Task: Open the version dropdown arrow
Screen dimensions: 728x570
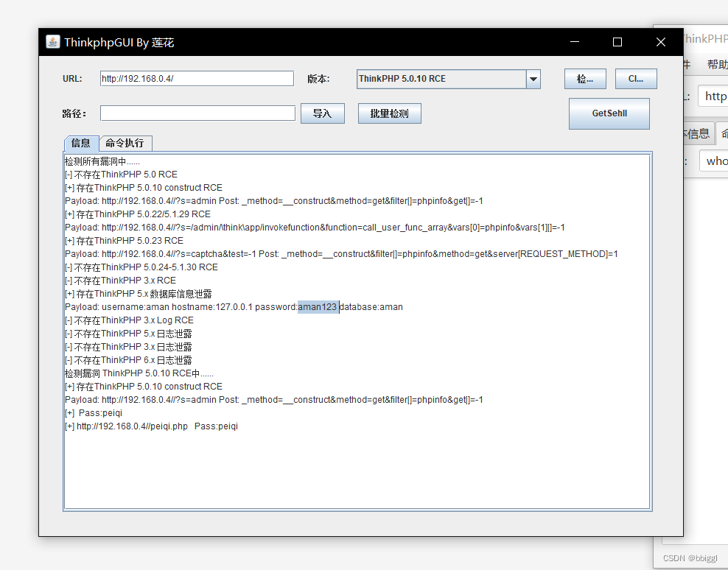Action: point(533,79)
